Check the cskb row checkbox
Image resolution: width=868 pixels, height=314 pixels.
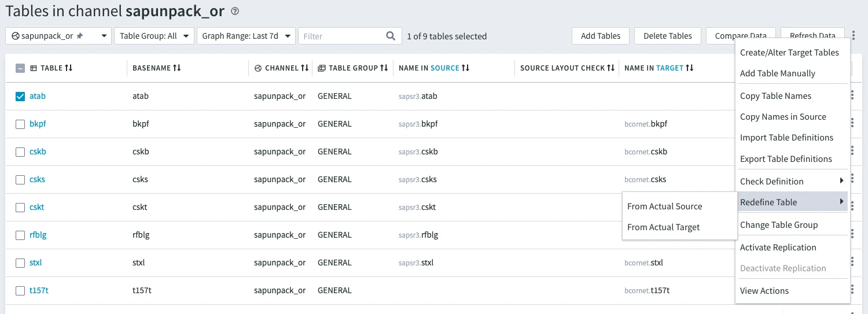20,152
